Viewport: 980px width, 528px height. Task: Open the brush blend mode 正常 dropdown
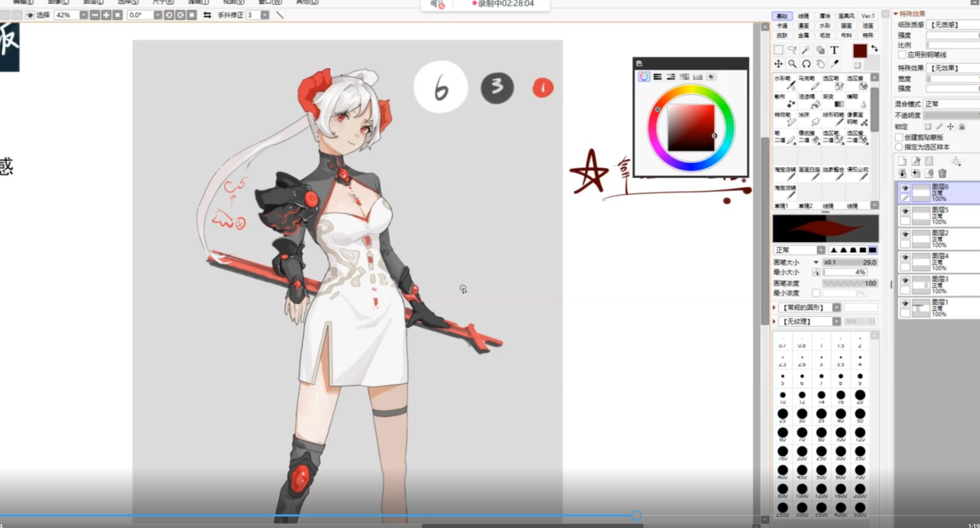(820, 250)
